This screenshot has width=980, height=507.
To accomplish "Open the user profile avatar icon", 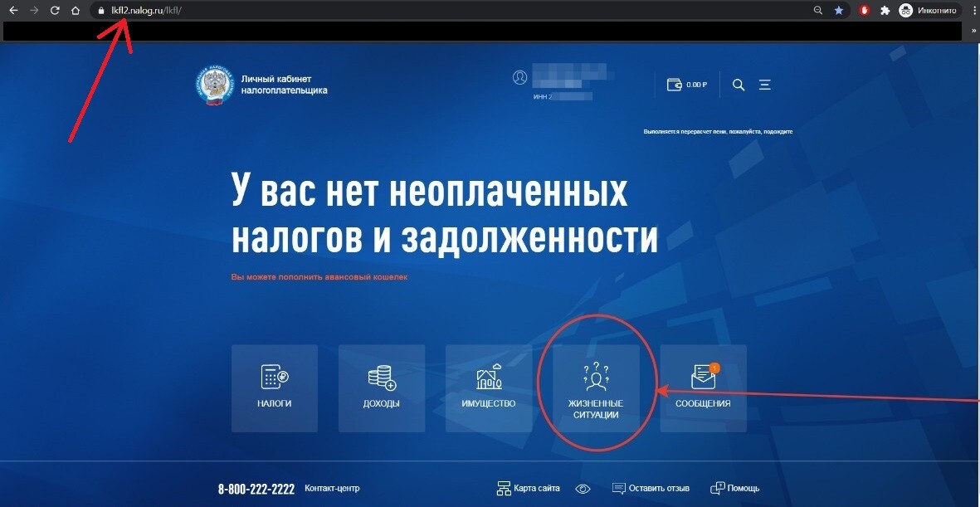I will (519, 77).
